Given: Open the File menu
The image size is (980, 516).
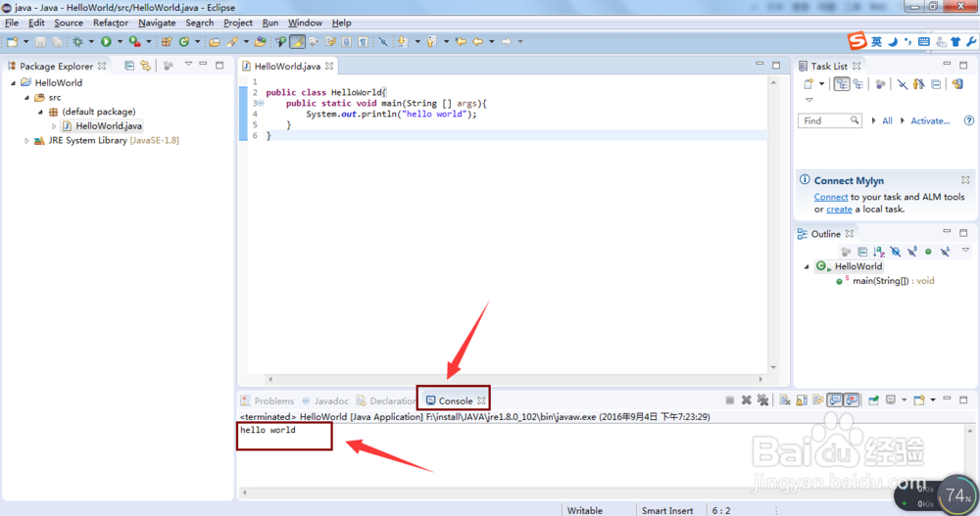Looking at the screenshot, I should point(12,23).
